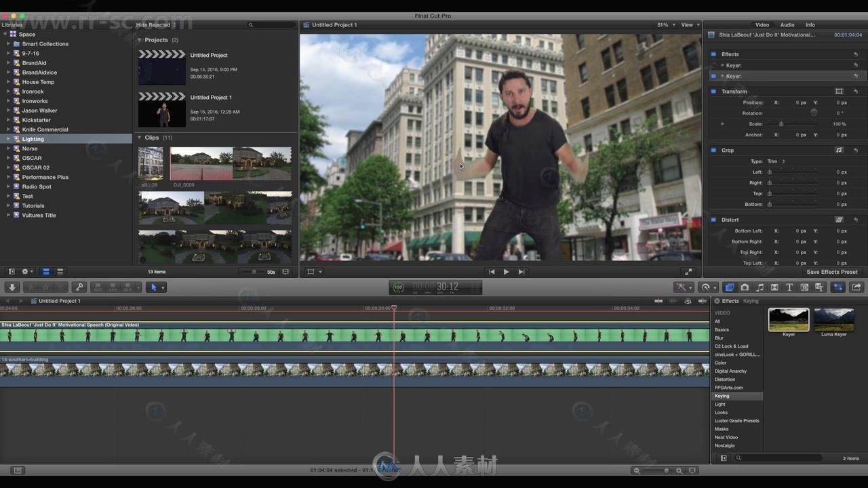Toggle the inspector panel button
This screenshot has height=488, width=868.
838,287
